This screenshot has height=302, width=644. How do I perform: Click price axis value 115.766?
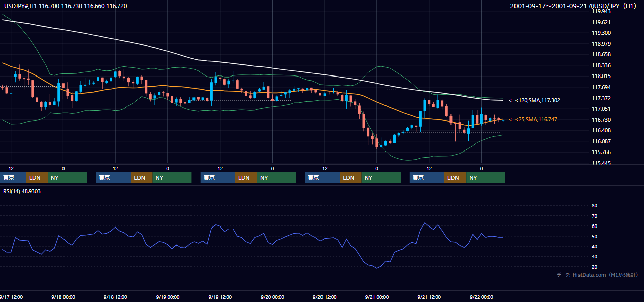pyautogui.click(x=601, y=152)
